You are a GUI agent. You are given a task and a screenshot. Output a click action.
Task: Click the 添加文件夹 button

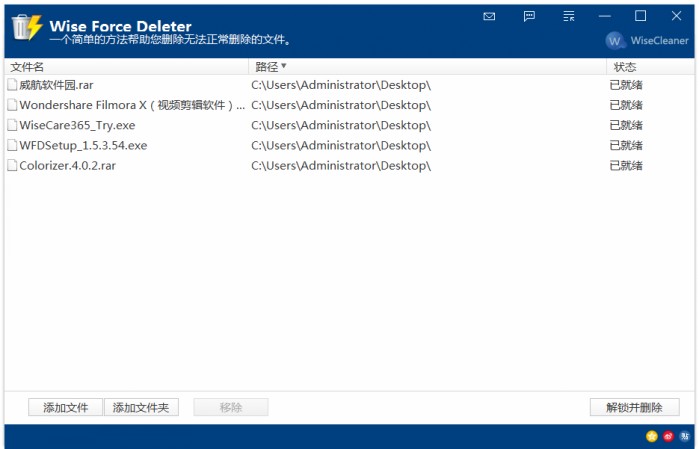(141, 407)
